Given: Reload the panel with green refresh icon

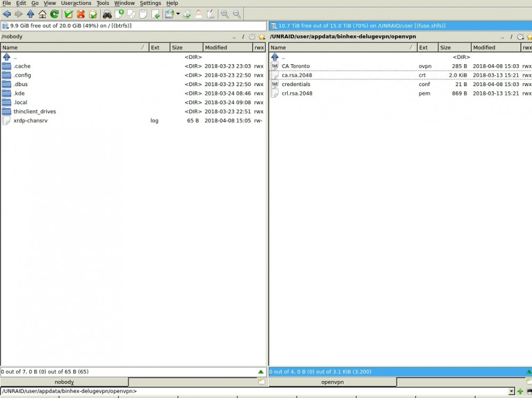Looking at the screenshot, I should (54, 14).
